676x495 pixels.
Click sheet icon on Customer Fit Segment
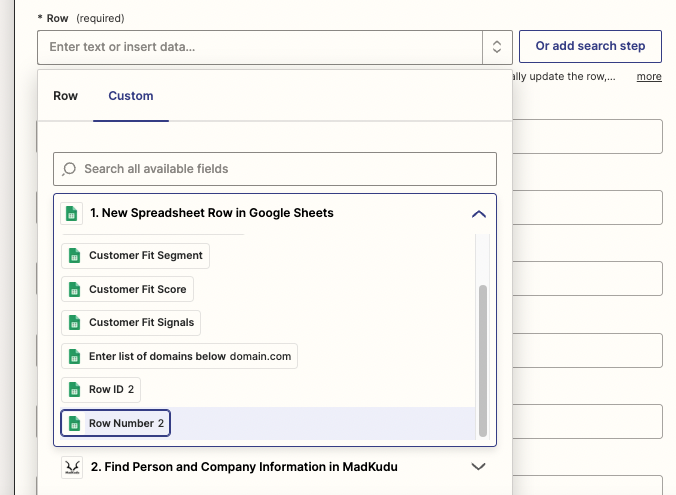[x=75, y=256]
